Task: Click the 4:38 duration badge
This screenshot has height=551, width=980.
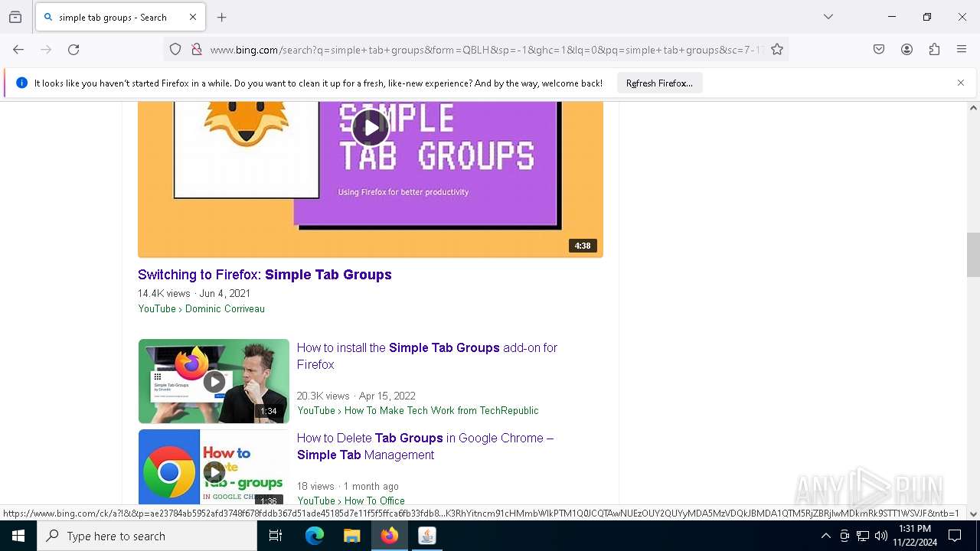Action: 583,246
